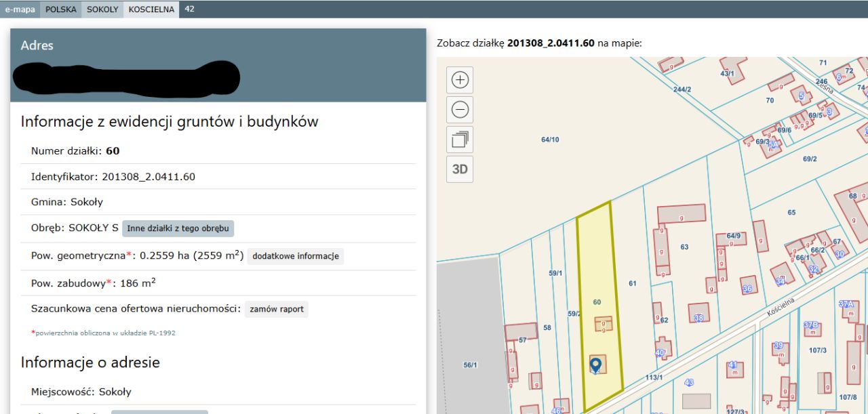
Task: Open the map layers icon below zoom controls
Action: tap(460, 138)
